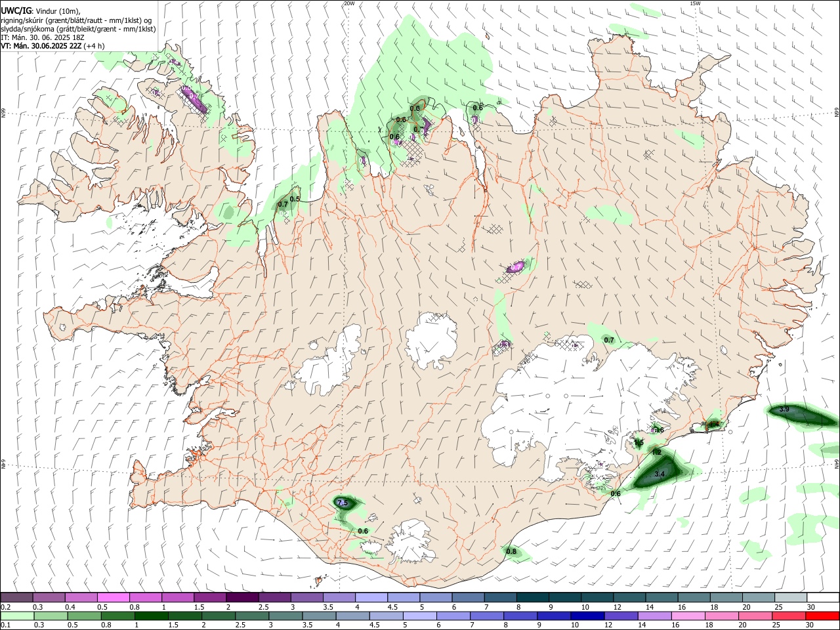The width and height of the screenshot is (840, 630).
Task: Pick the lavender 4 swatch in upper legend
Action: click(371, 598)
